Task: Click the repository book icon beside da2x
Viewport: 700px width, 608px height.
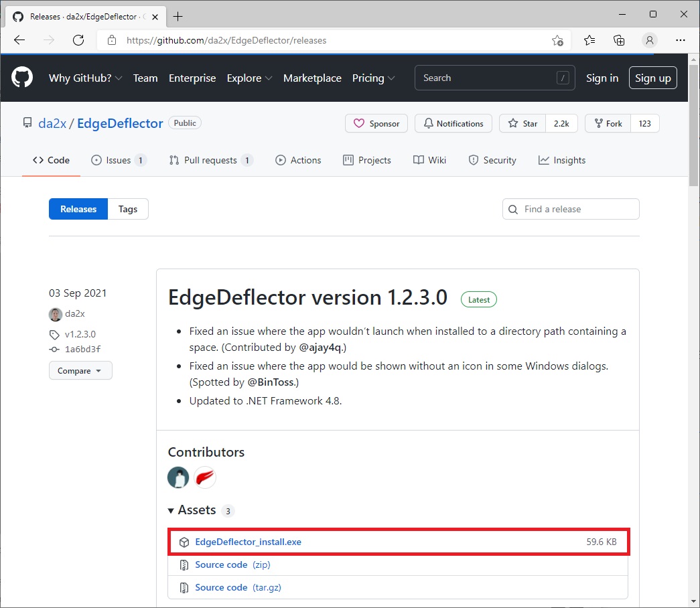Action: coord(27,123)
